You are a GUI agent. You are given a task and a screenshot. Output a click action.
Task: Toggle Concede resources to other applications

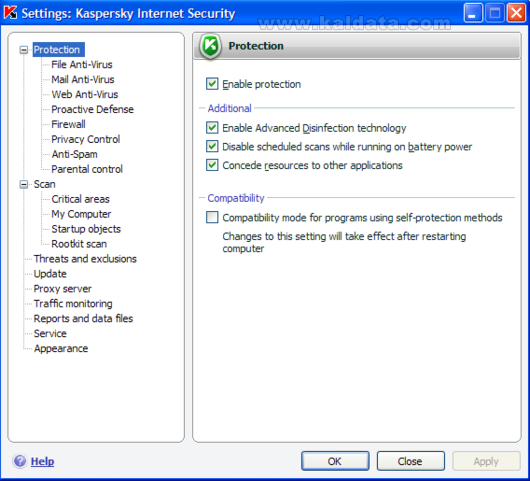click(212, 165)
